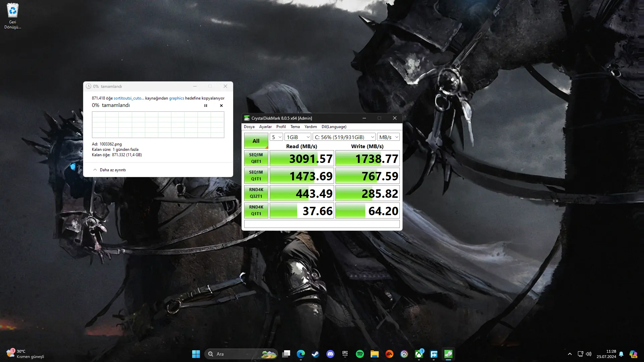Click "1 günden fazla" remaining time text
This screenshot has width=644, height=362.
click(x=125, y=149)
